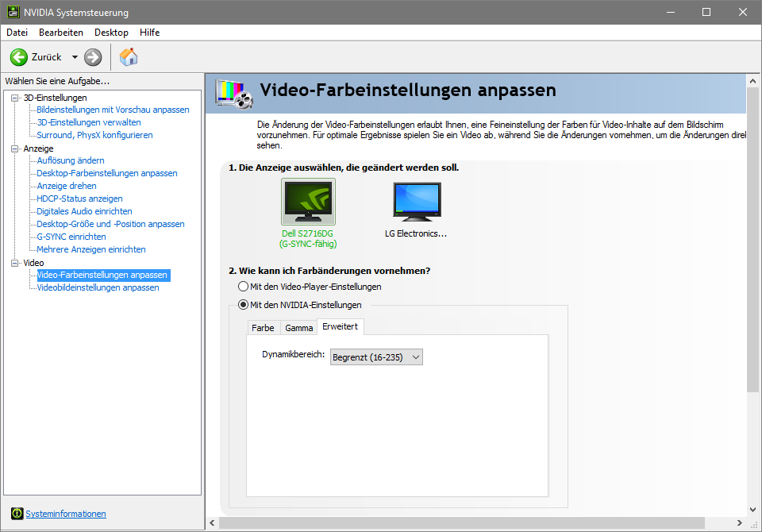This screenshot has width=762, height=532.
Task: Collapse the 3D-Einstellungen tree node
Action: click(14, 98)
